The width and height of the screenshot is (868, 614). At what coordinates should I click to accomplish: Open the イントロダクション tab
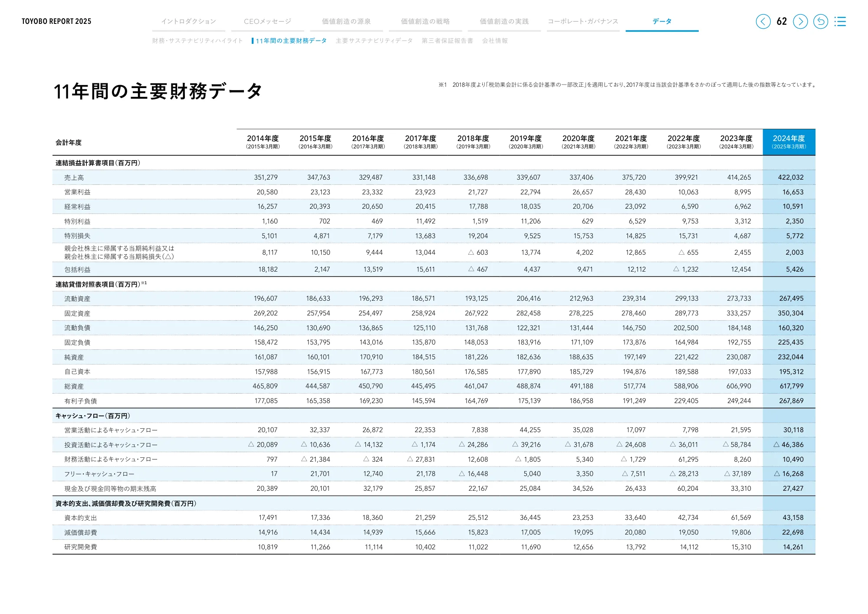click(188, 21)
